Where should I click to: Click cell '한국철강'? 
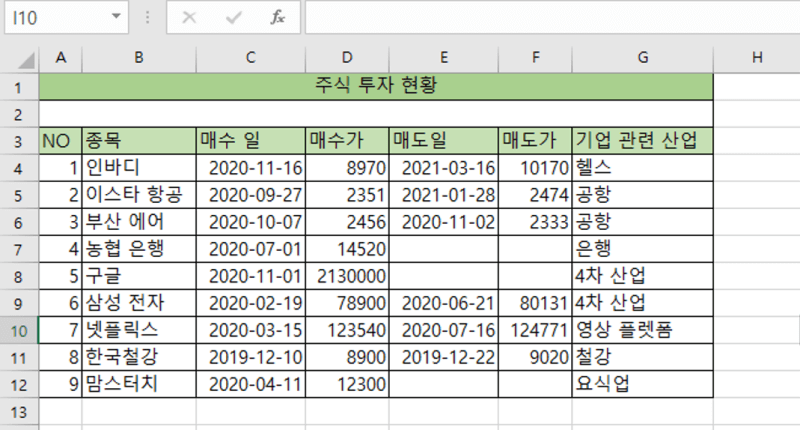coord(139,357)
